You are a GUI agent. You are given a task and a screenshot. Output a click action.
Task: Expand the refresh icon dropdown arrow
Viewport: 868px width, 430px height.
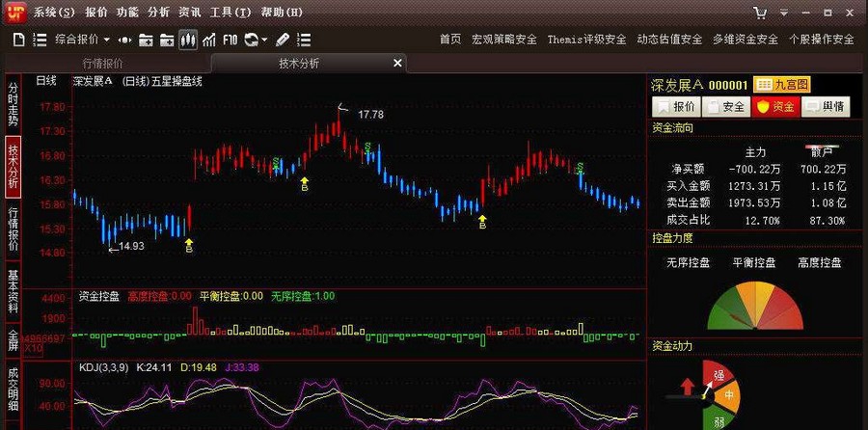coord(264,40)
